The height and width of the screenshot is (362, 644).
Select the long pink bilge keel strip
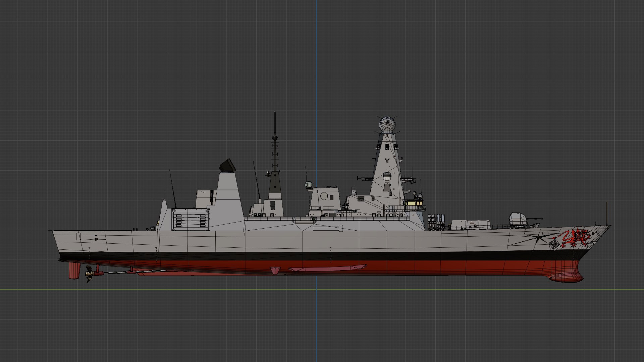[x=328, y=268]
